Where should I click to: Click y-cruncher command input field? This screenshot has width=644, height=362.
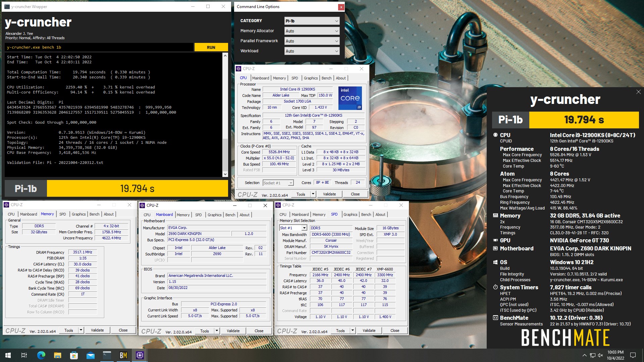(x=99, y=47)
